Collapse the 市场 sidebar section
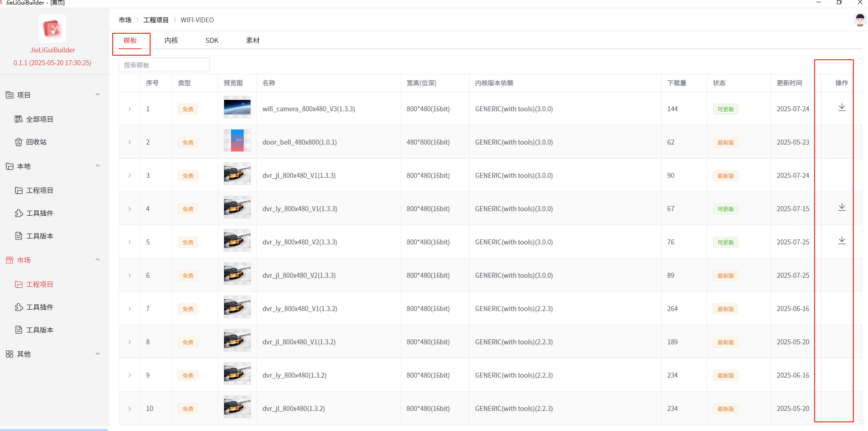 tap(98, 260)
